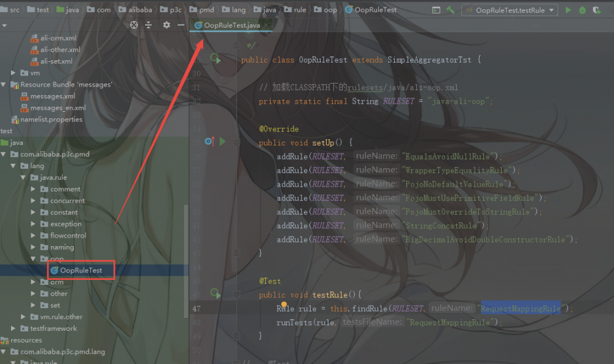Click the collapse all icon in project panel
The height and width of the screenshot is (364, 614).
(x=149, y=25)
